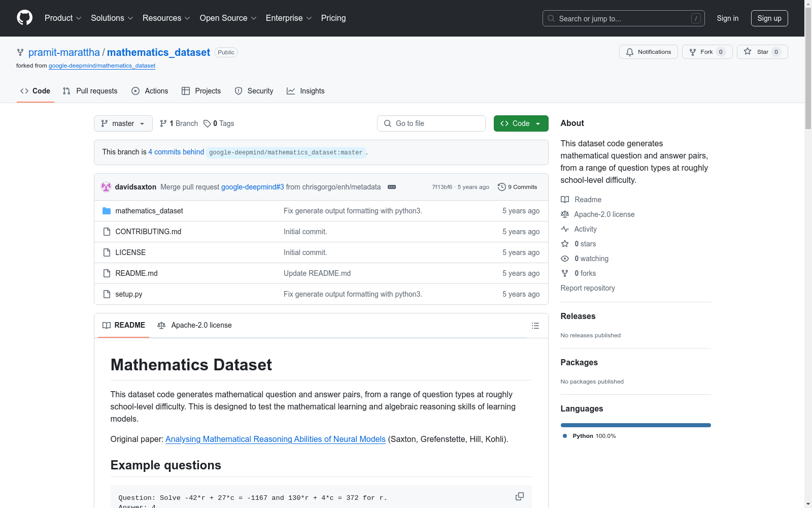Click davidsaxton's avatar image
The width and height of the screenshot is (812, 508).
(106, 187)
